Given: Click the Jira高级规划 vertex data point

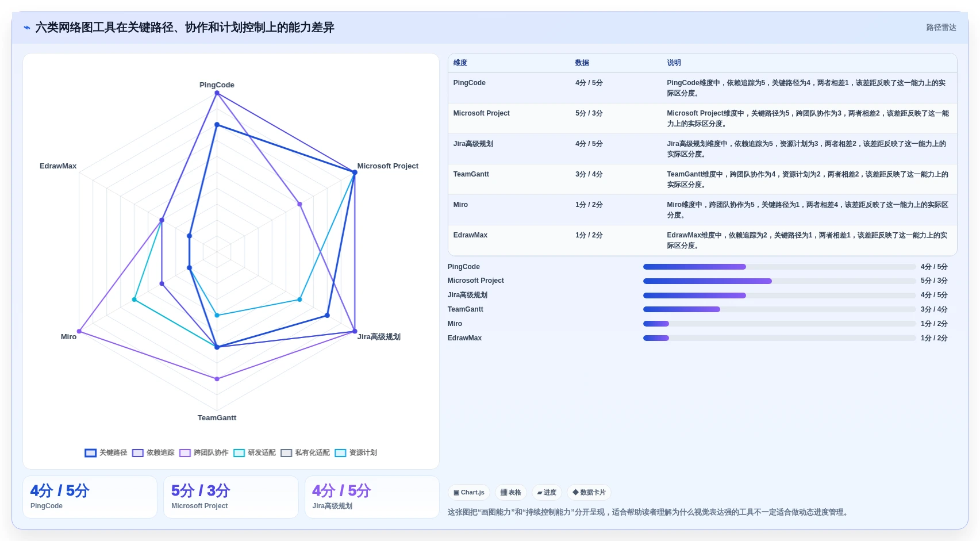Looking at the screenshot, I should tap(354, 331).
